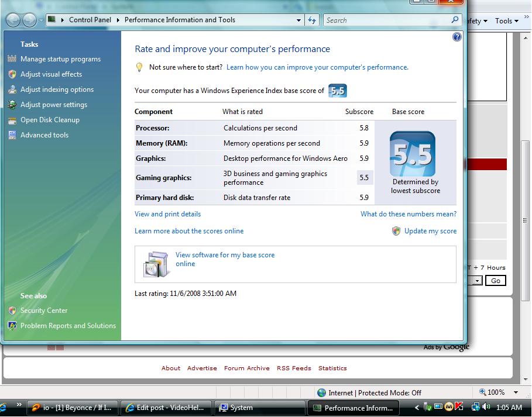Open the zoom level 100% dropdown arrow
This screenshot has height=417, width=532.
tap(516, 392)
